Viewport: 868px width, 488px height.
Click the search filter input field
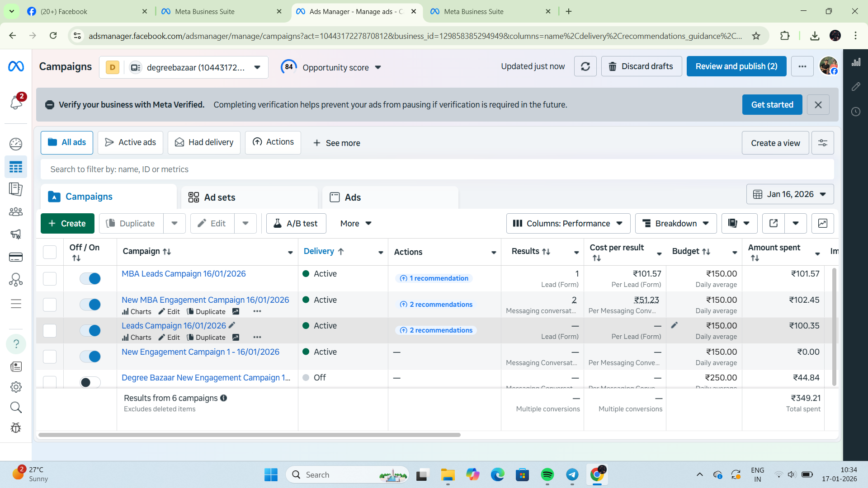437,169
